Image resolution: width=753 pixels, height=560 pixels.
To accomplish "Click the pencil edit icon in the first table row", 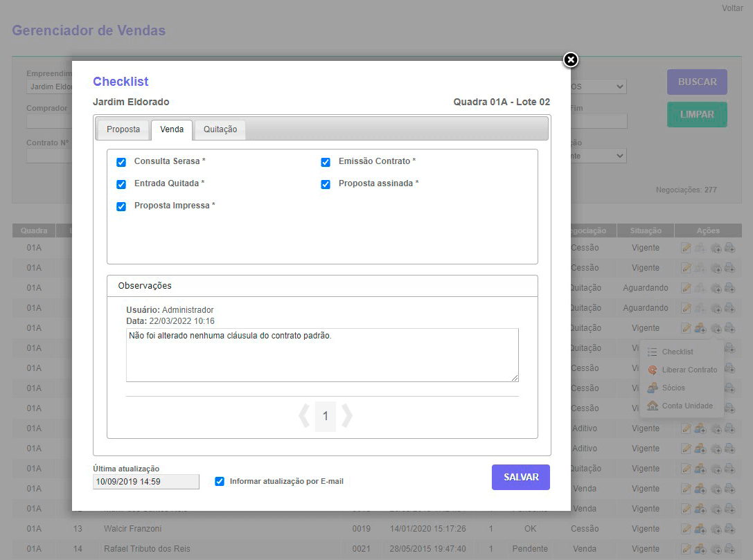I will click(686, 248).
